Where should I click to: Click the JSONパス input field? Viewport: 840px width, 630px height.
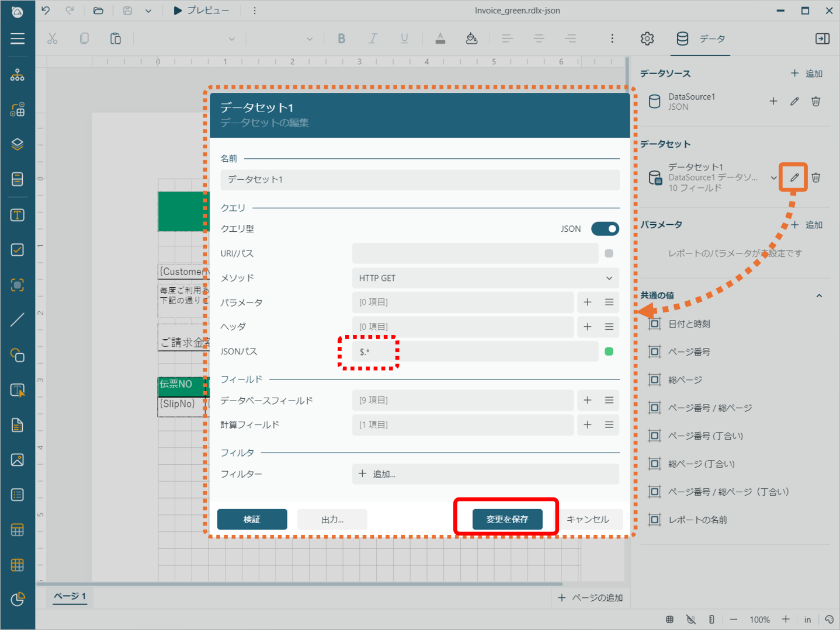(x=475, y=351)
